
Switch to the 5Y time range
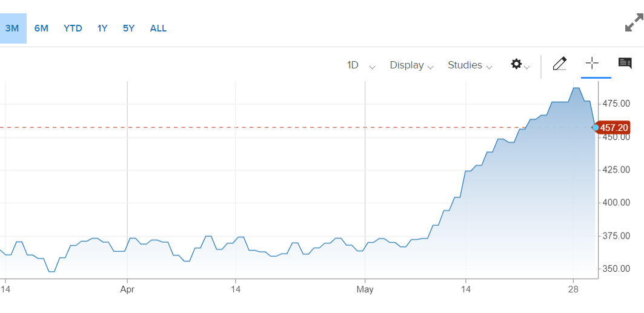coord(128,28)
